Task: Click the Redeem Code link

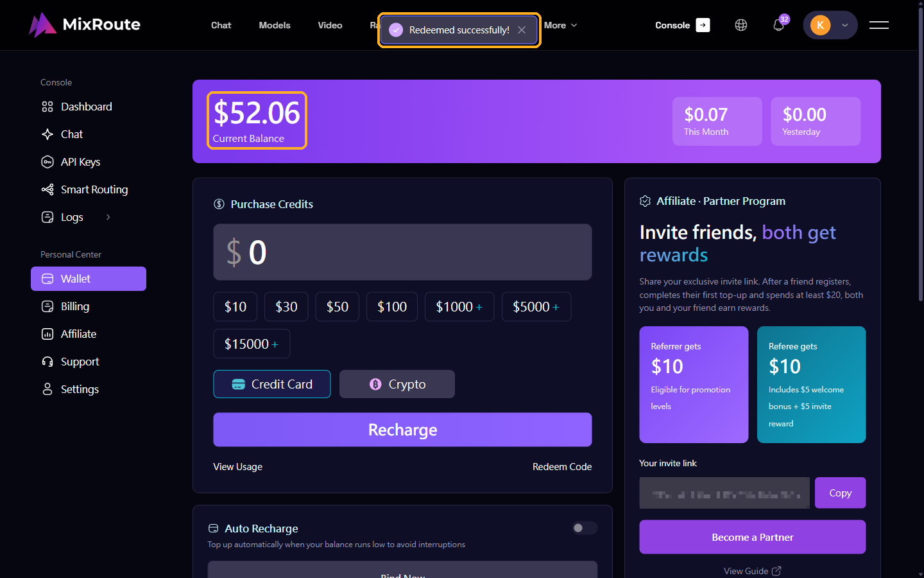Action: pos(562,467)
